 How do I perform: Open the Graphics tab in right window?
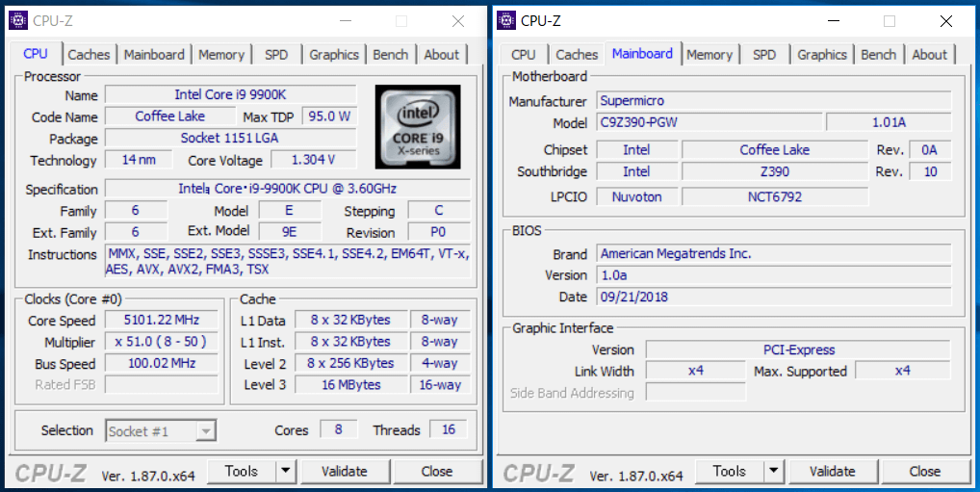[822, 55]
